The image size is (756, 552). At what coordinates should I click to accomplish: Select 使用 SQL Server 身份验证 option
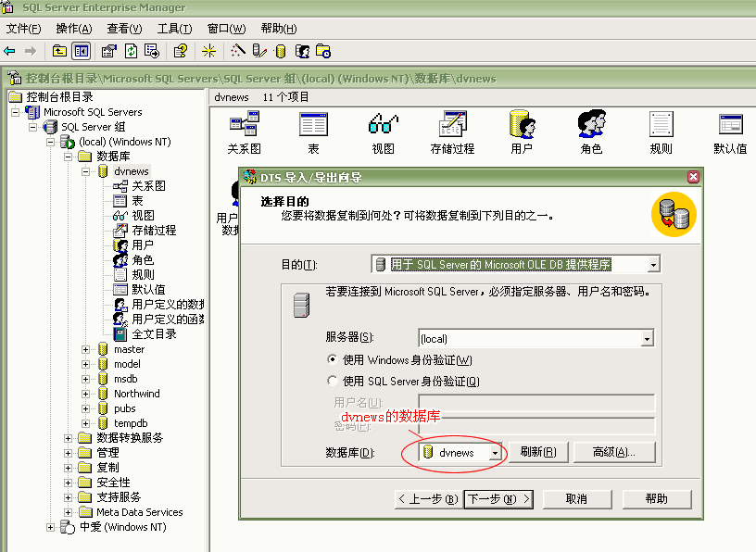[x=332, y=380]
